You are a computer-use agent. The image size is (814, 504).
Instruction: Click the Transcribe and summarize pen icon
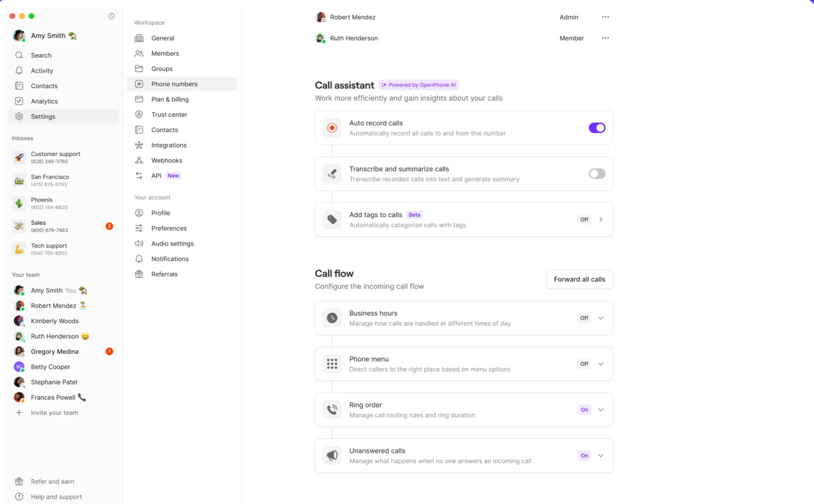[332, 174]
